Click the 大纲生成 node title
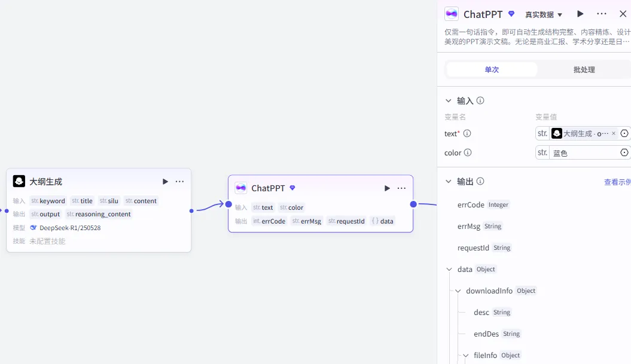Image resolution: width=631 pixels, height=364 pixels. [46, 182]
